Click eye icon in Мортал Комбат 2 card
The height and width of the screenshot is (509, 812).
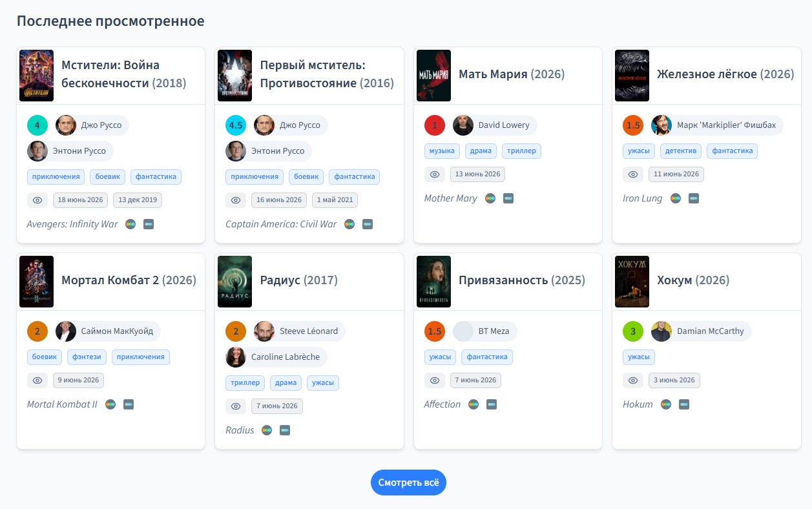pyautogui.click(x=37, y=380)
